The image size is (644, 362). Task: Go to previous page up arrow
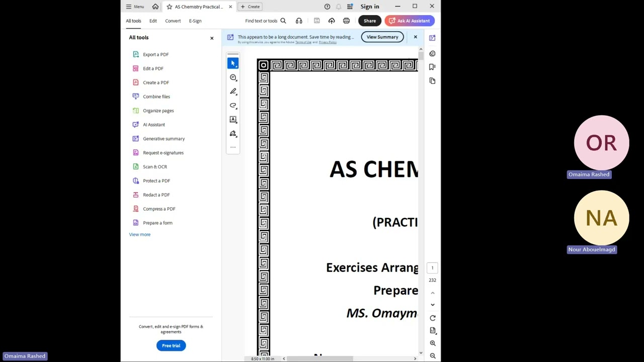[433, 293]
